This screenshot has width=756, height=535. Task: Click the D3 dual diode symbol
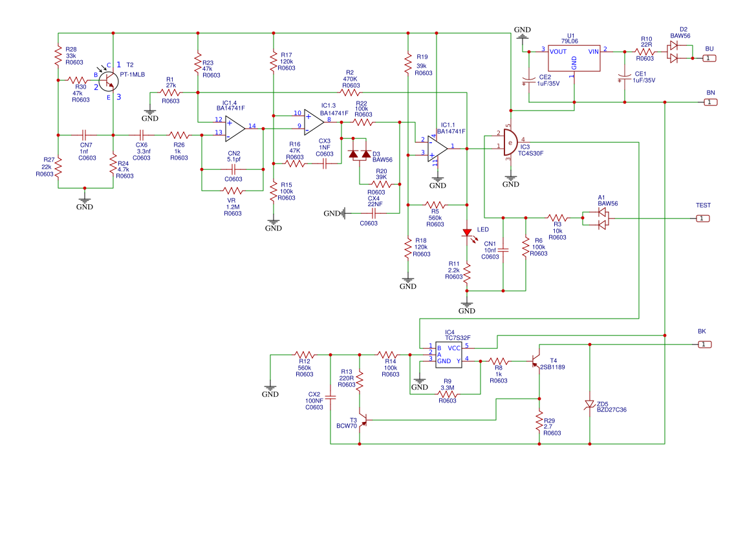[x=360, y=154]
